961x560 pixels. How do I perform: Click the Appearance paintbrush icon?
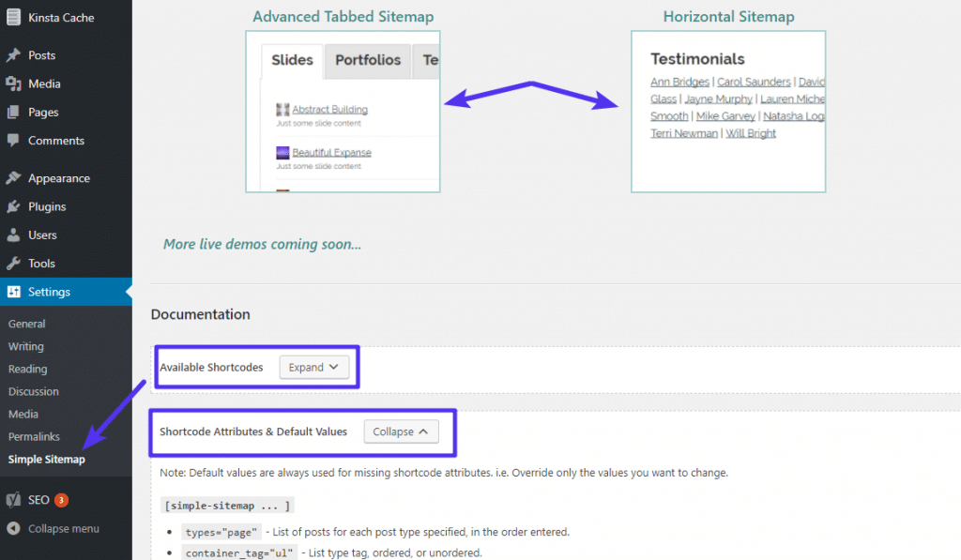pyautogui.click(x=13, y=178)
